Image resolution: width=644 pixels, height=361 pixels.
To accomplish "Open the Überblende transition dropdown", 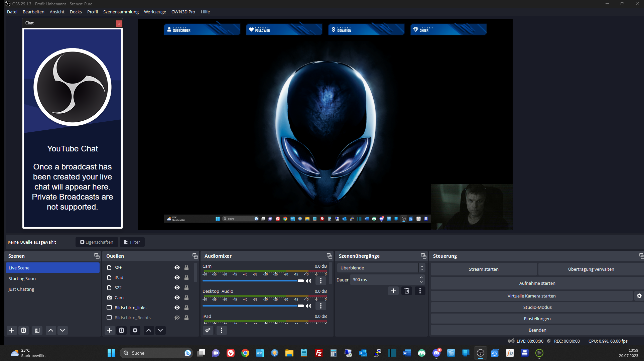I will point(381,268).
